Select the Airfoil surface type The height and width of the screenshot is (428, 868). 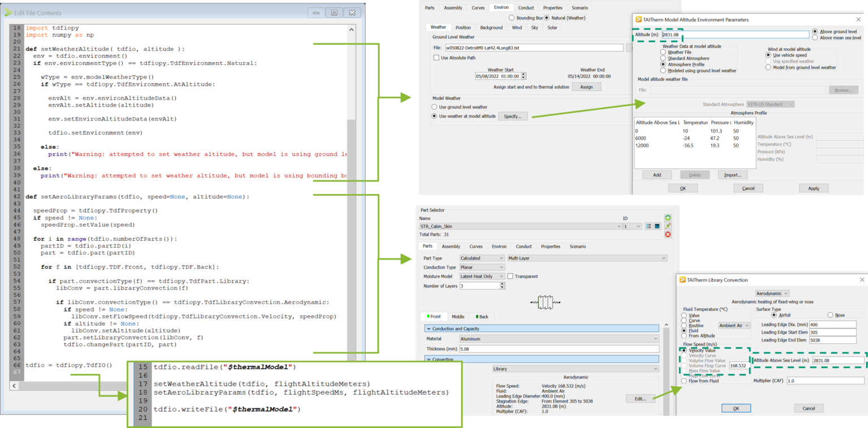pyautogui.click(x=775, y=315)
